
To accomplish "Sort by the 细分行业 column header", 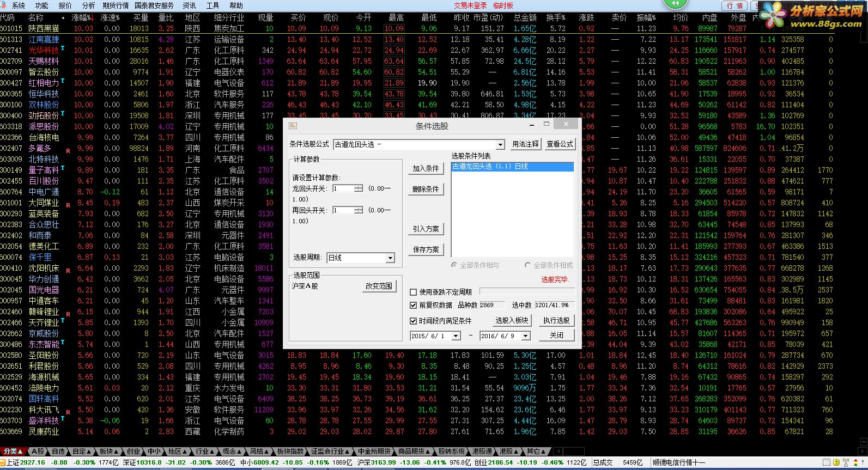I will (229, 18).
